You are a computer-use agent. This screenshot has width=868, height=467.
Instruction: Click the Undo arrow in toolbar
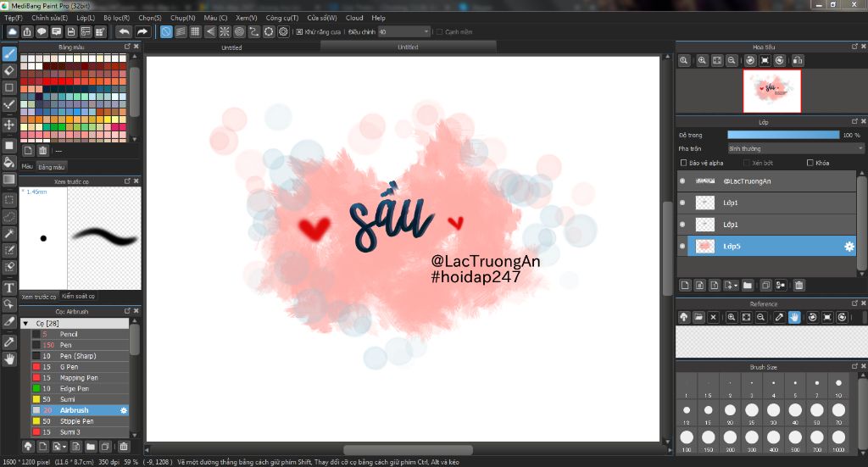[125, 31]
